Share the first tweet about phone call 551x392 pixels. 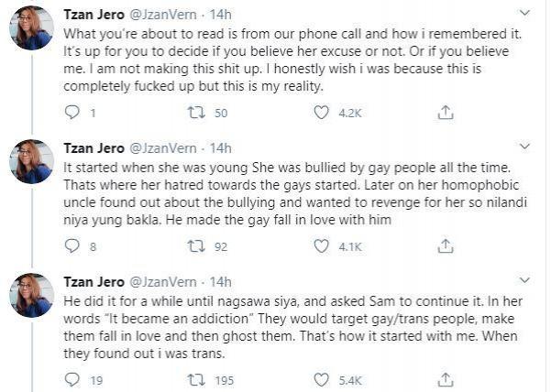(x=446, y=113)
